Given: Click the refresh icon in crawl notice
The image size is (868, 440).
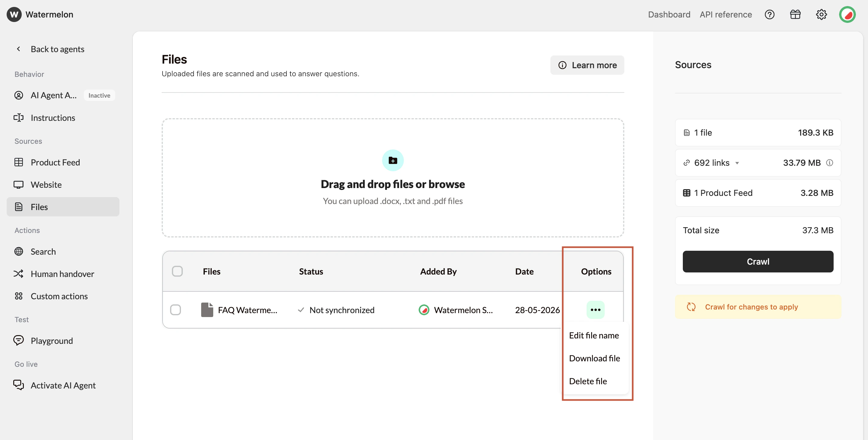Looking at the screenshot, I should point(691,307).
